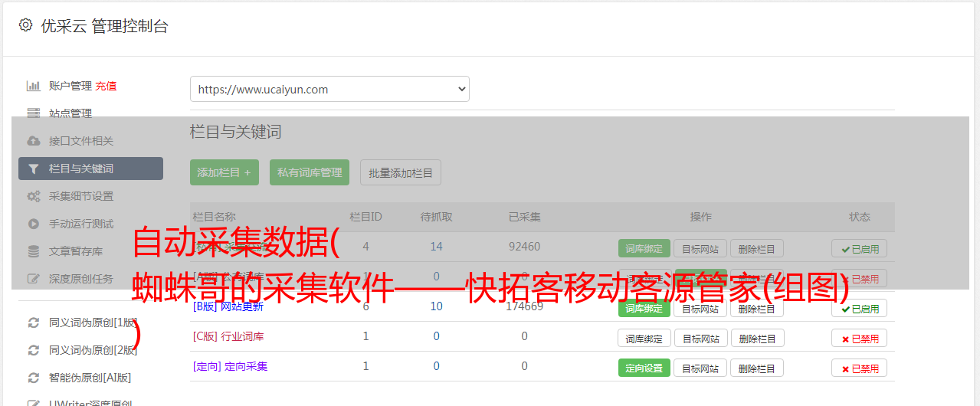The image size is (980, 406).
Task: Open 深度原创任务 in the sidebar
Action: coord(81,279)
